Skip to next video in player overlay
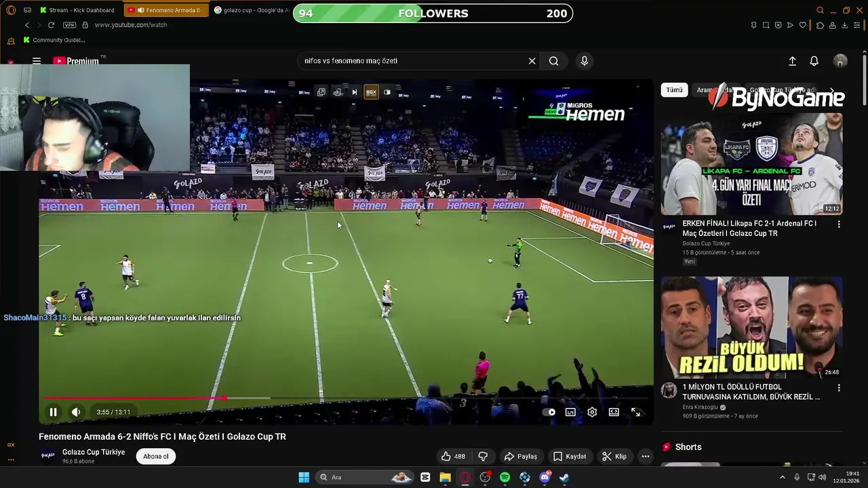Screen dimensions: 868x488 pyautogui.click(x=354, y=92)
